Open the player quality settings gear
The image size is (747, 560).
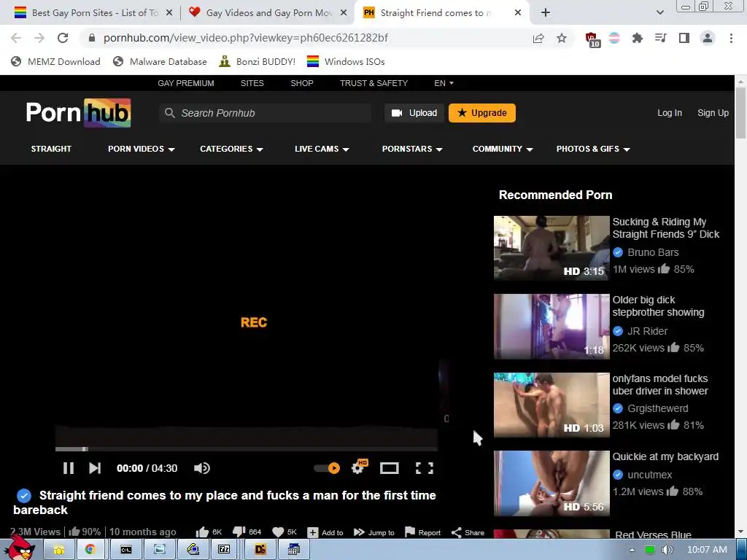358,467
